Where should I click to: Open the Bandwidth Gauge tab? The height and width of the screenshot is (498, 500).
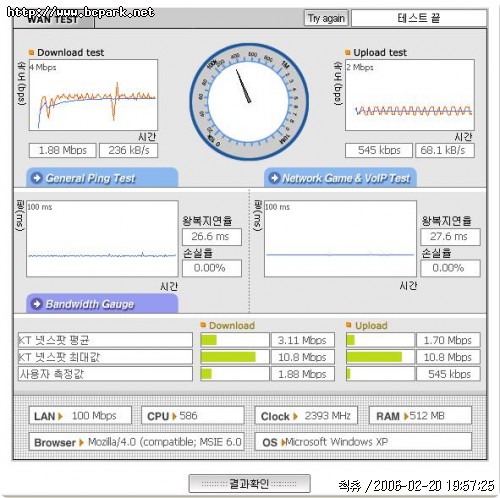(x=102, y=304)
